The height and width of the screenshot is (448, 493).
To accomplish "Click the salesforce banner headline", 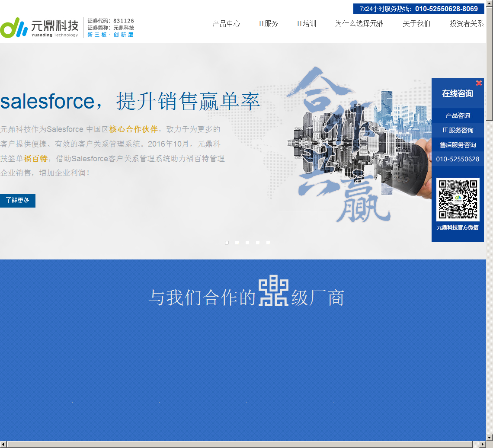I will 130,101.
